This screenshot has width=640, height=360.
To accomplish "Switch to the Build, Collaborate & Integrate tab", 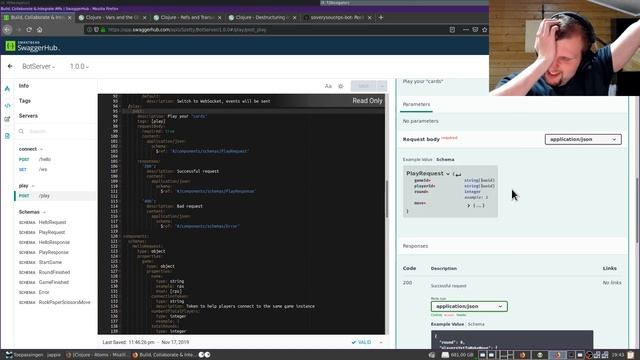I will 37,18.
